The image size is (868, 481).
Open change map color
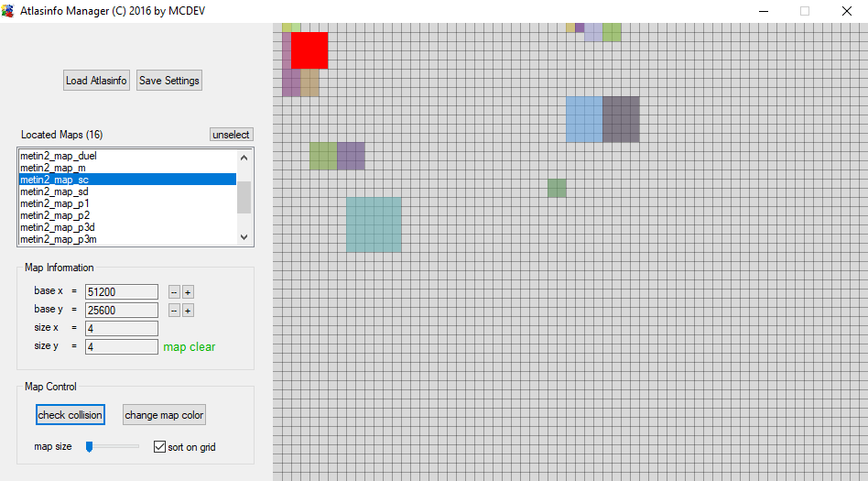[x=164, y=415]
